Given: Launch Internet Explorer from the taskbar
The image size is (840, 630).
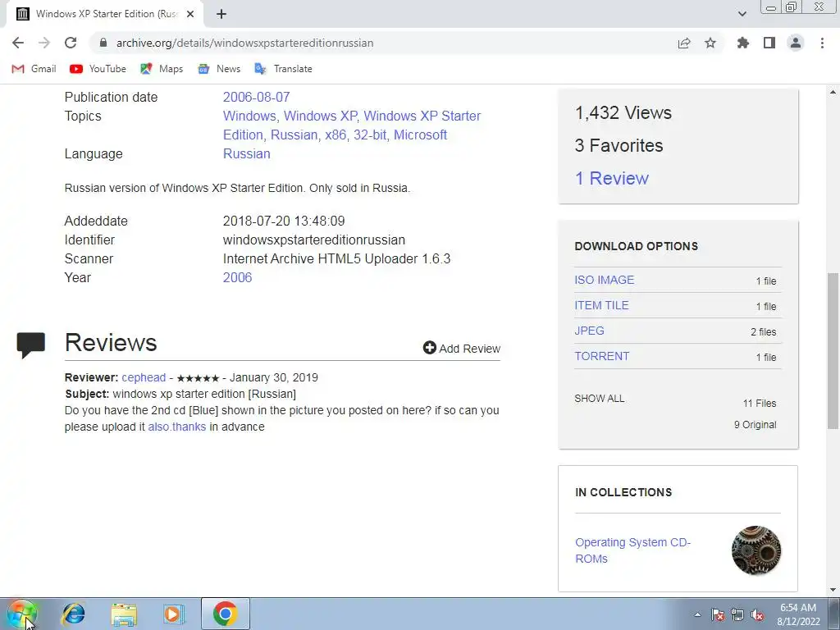Looking at the screenshot, I should pyautogui.click(x=73, y=614).
